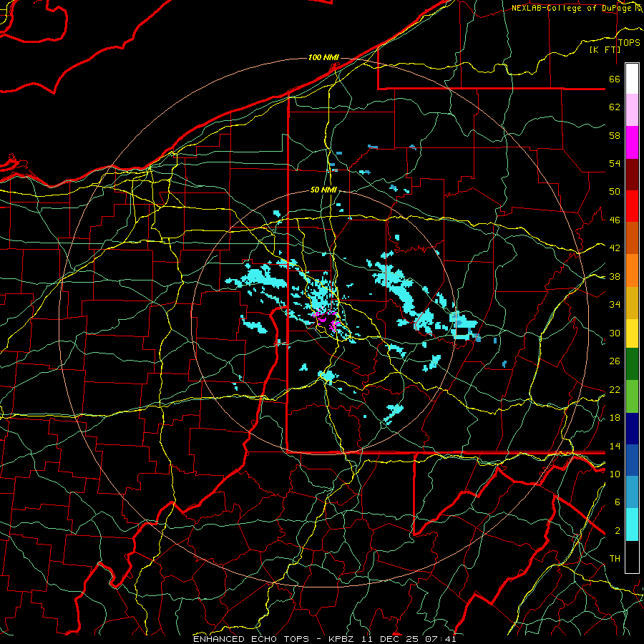
Task: Click the '46' legend value
Action: tap(615, 220)
